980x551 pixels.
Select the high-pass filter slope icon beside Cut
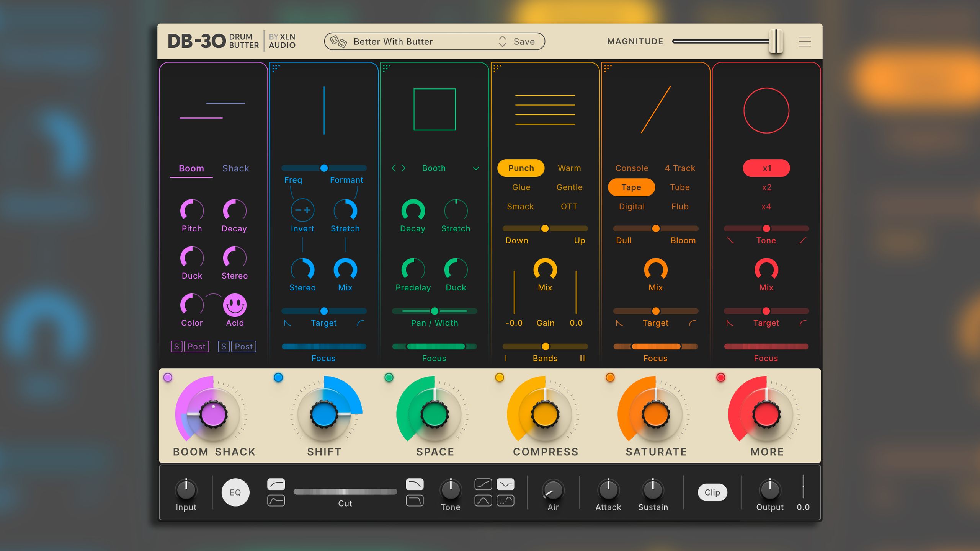[x=276, y=484]
